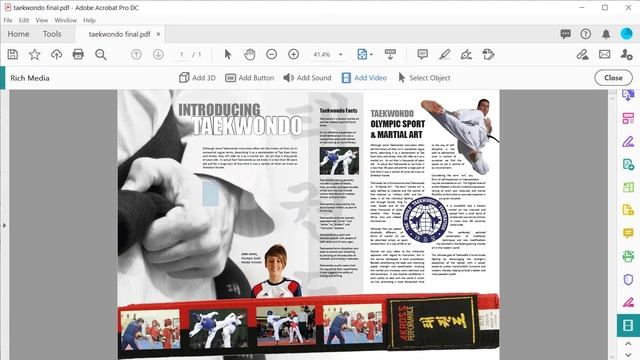The image size is (640, 360).
Task: Click the Stamp tool icon
Action: coord(488,54)
